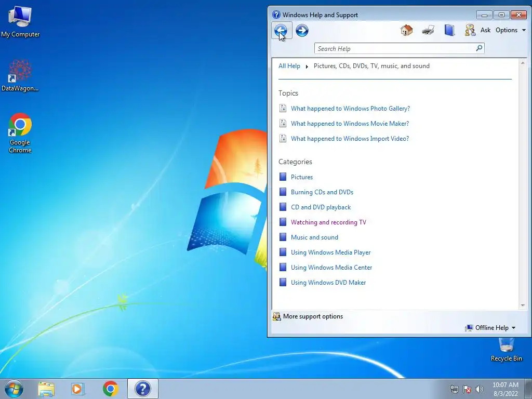The image size is (532, 399).
Task: Click the document icon beside Photo Gallery topic
Action: coord(283,108)
